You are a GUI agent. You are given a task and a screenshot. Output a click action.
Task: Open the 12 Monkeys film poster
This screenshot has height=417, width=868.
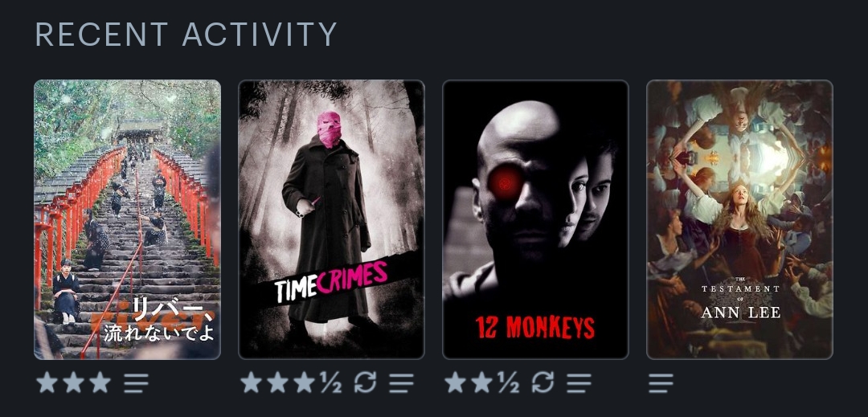coord(536,219)
